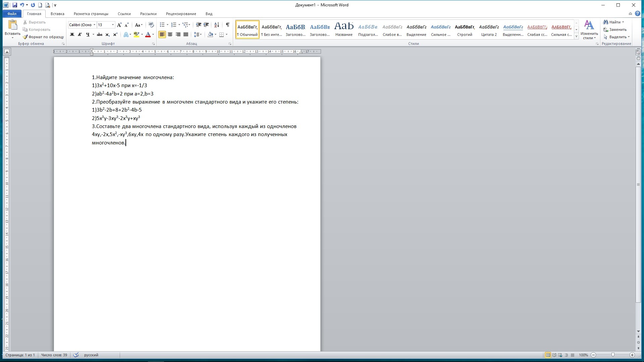644x362 pixels.
Task: Click the Increase Indent icon
Action: point(206,25)
